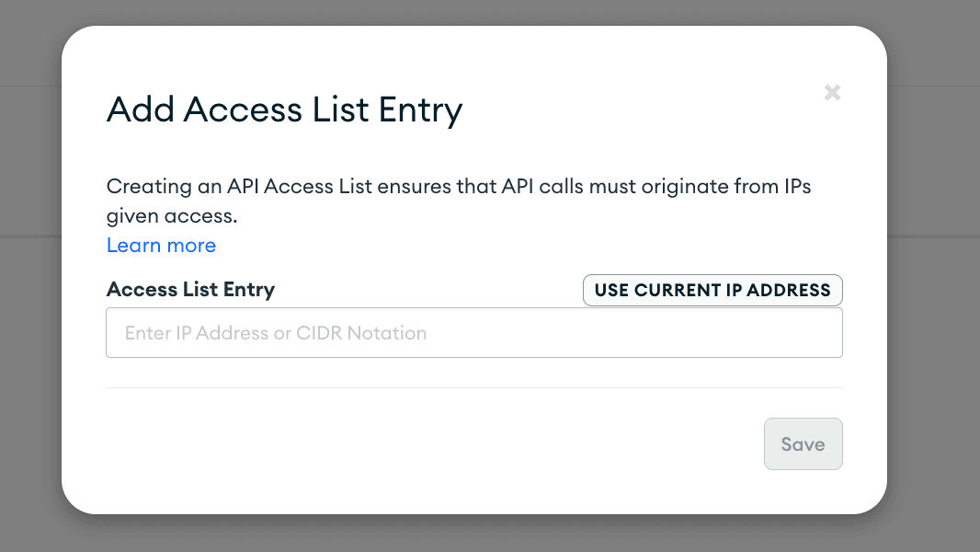Click the grayed-out Save control
980x552 pixels.
click(803, 443)
